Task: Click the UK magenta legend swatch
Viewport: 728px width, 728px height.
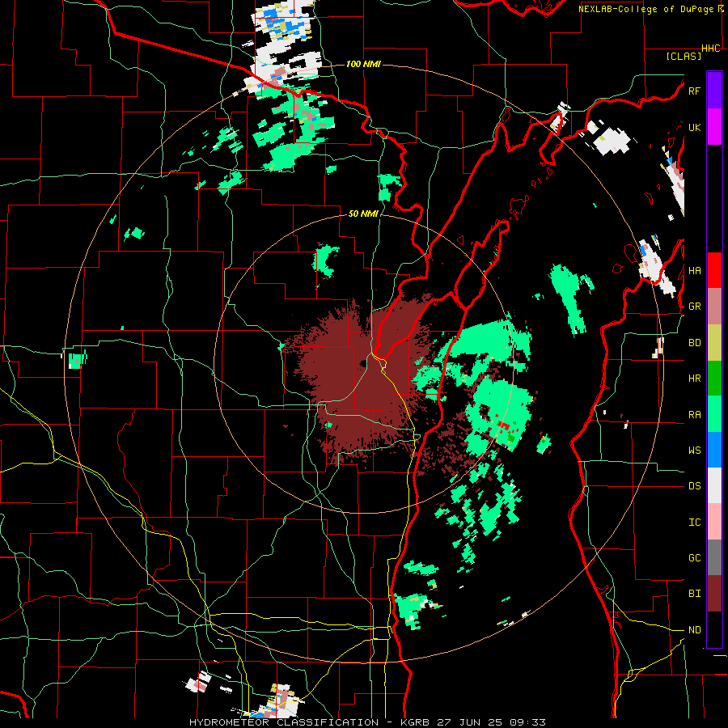Action: coord(714,127)
